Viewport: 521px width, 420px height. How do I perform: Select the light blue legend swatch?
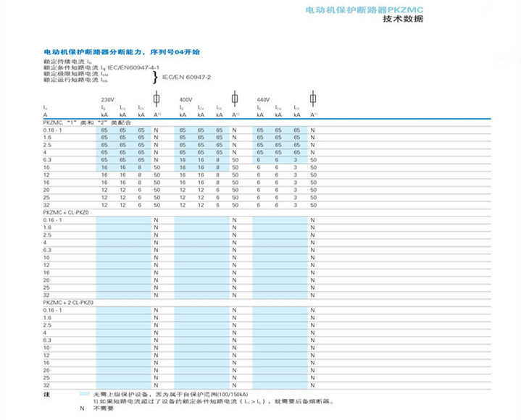tap(85, 395)
